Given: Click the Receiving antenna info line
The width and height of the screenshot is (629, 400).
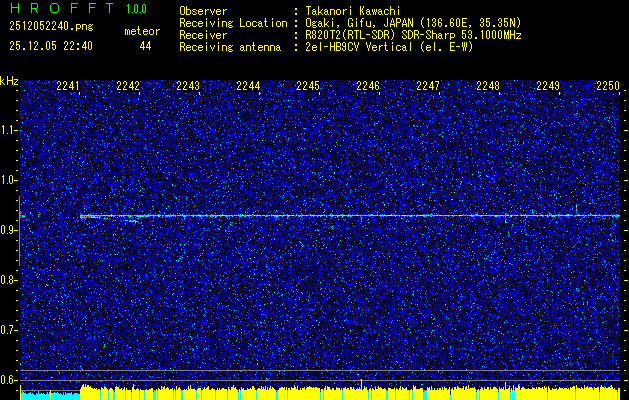Looking at the screenshot, I should coord(326,47).
